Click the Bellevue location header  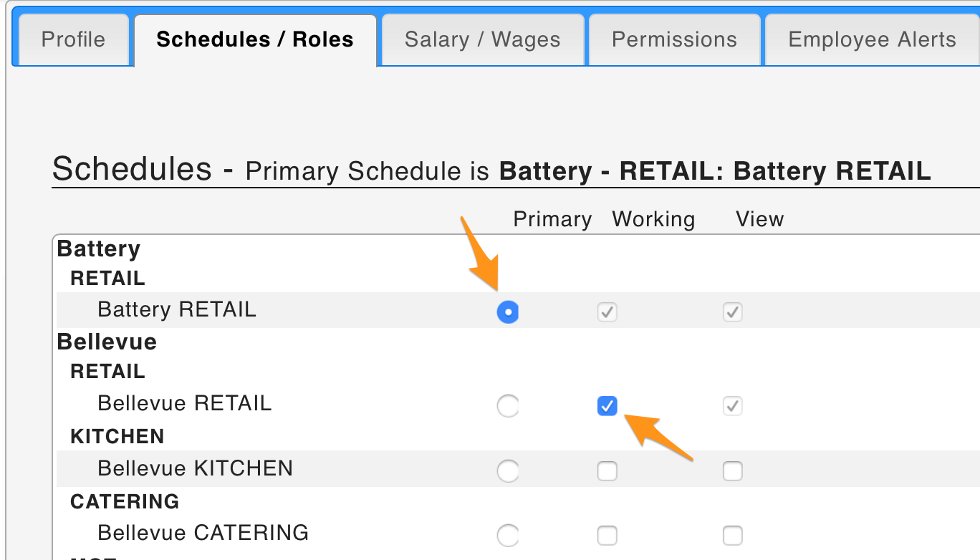[x=106, y=342]
